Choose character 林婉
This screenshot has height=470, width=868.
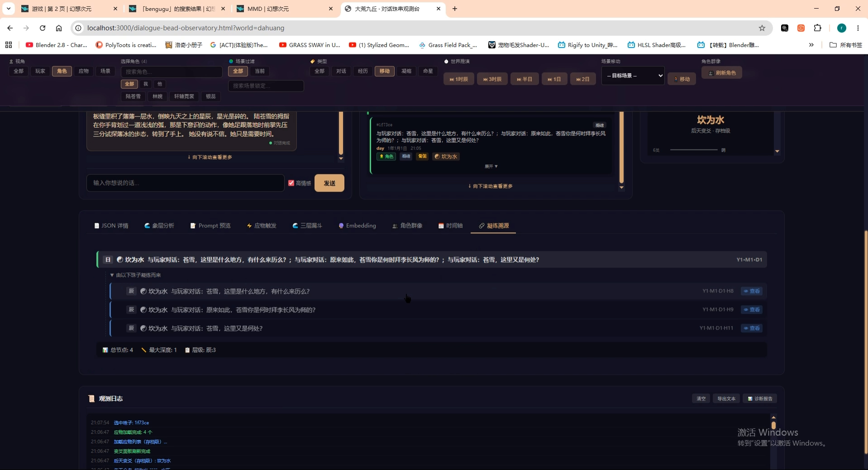[x=157, y=96]
